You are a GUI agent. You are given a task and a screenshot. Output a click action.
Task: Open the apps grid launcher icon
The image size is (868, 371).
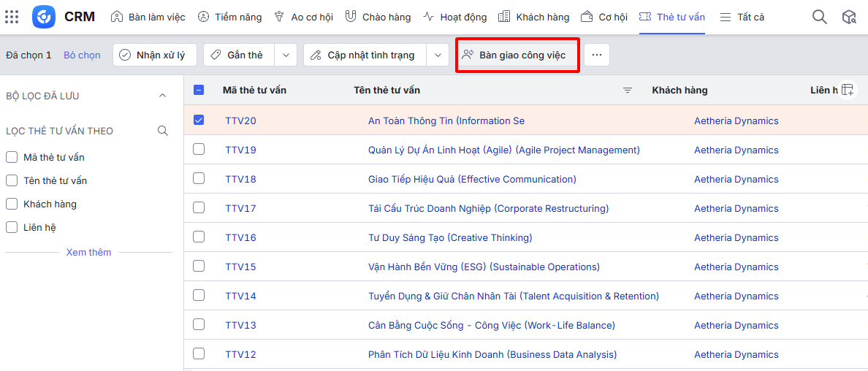click(12, 17)
